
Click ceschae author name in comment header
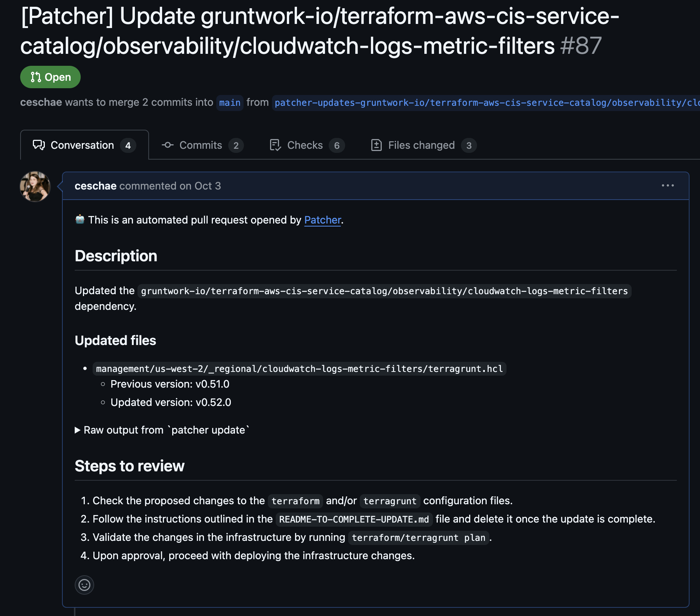pyautogui.click(x=96, y=186)
